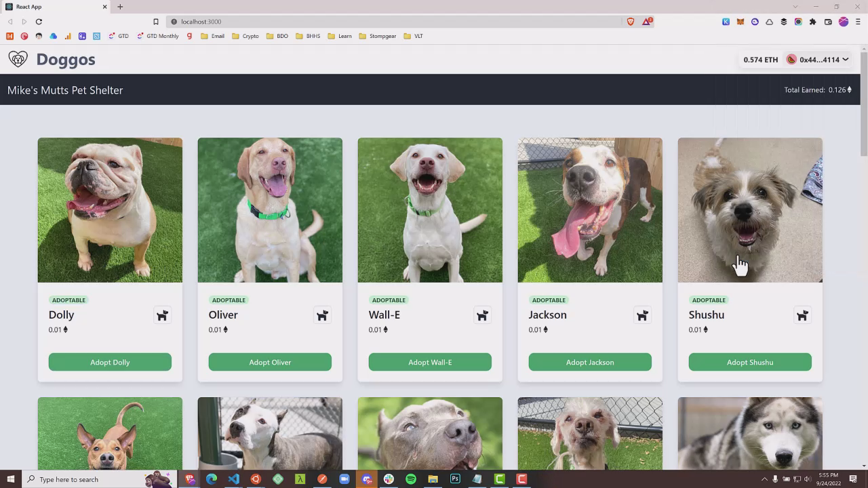Click the Shushu name text
This screenshot has width=868, height=488.
click(x=707, y=314)
